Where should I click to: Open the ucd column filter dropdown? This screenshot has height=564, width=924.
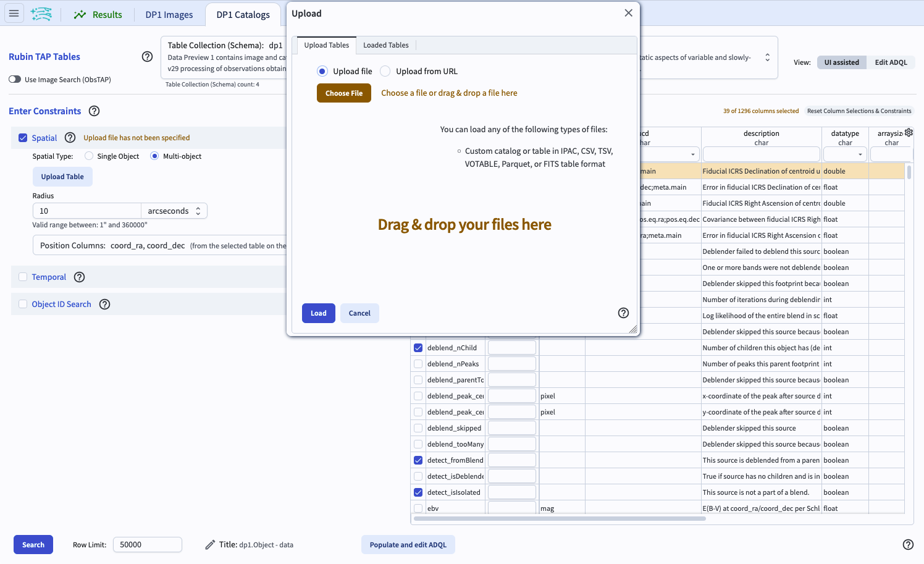point(692,154)
